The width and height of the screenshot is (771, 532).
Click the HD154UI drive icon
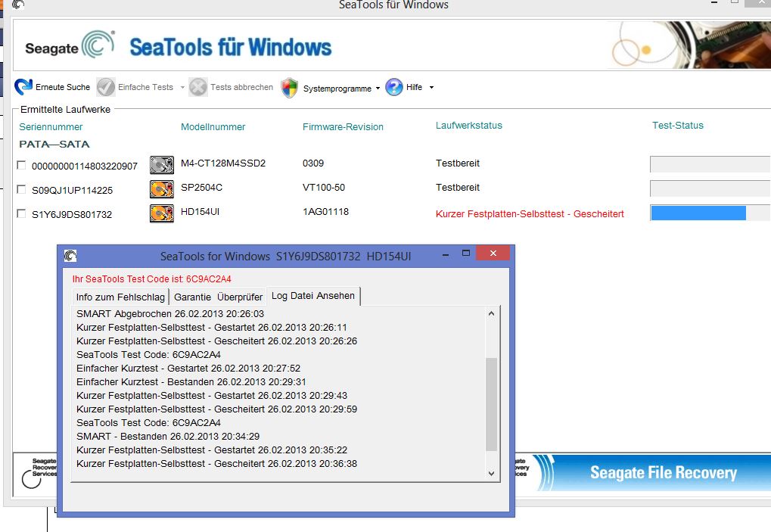(x=162, y=213)
